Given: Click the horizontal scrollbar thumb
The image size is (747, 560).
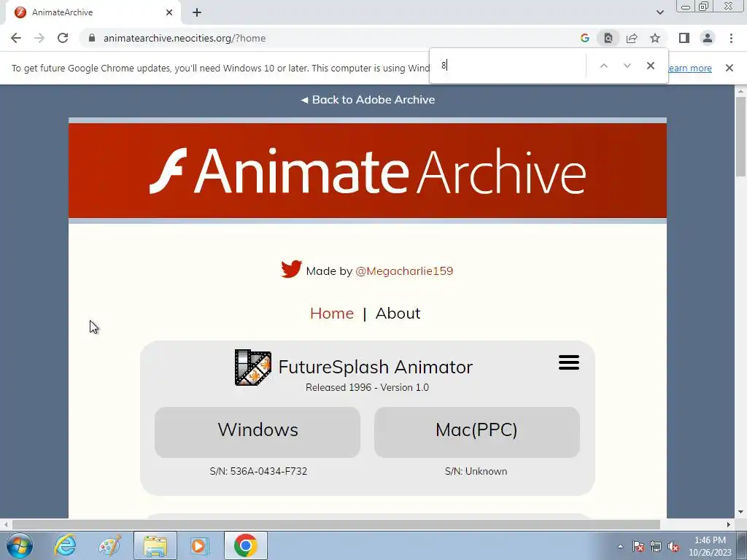Looking at the screenshot, I should 336,525.
